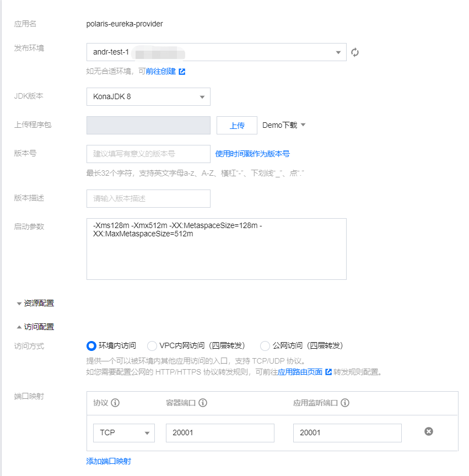Select 环境内访问 radio option
Viewport: 469px width, 476px height.
click(x=91, y=346)
